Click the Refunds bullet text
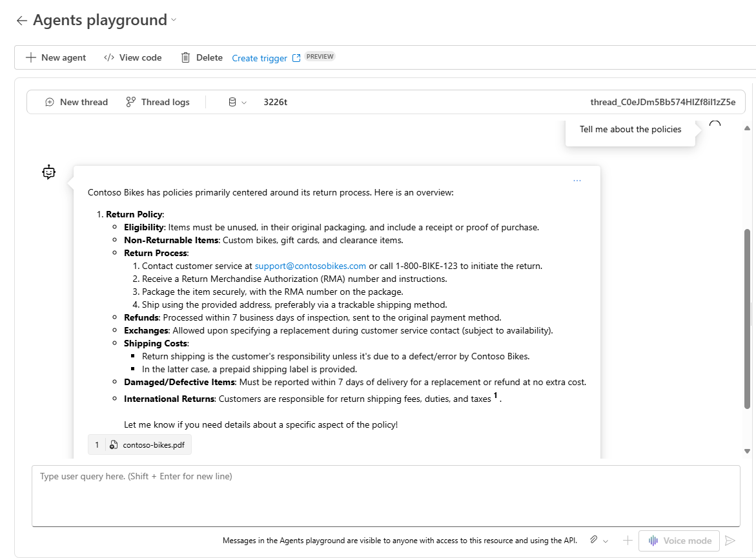Image resolution: width=756 pixels, height=558 pixels. pyautogui.click(x=312, y=317)
